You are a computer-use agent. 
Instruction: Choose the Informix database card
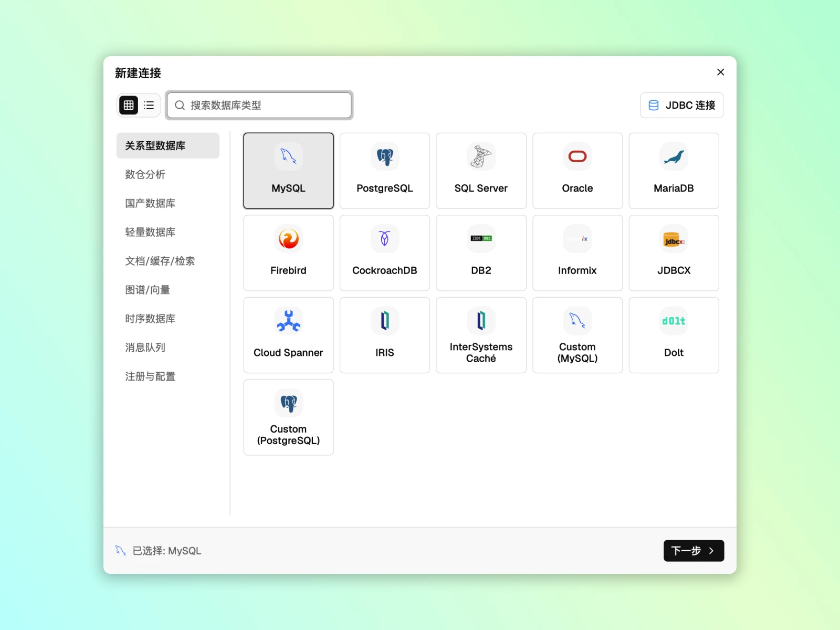(x=577, y=253)
